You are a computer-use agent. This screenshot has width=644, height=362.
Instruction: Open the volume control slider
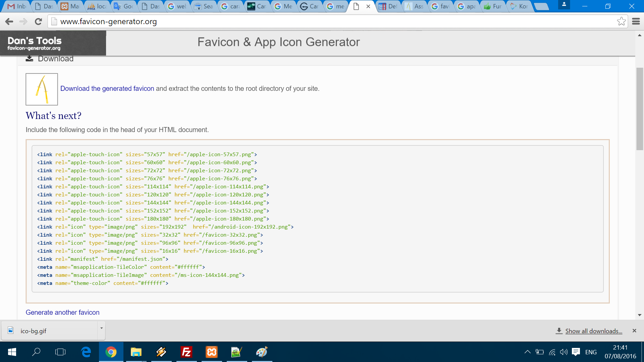[563, 352]
